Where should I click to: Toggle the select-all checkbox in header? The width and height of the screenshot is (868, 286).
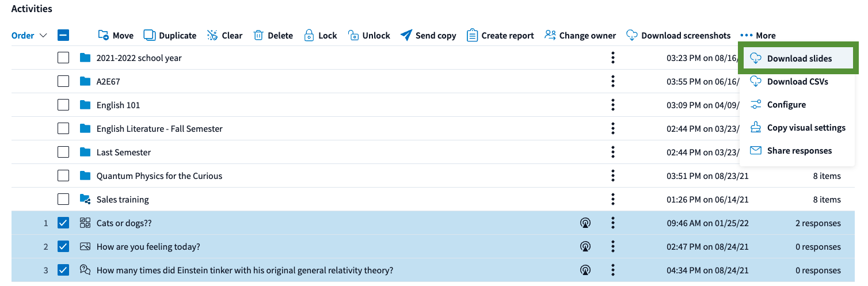coord(63,36)
